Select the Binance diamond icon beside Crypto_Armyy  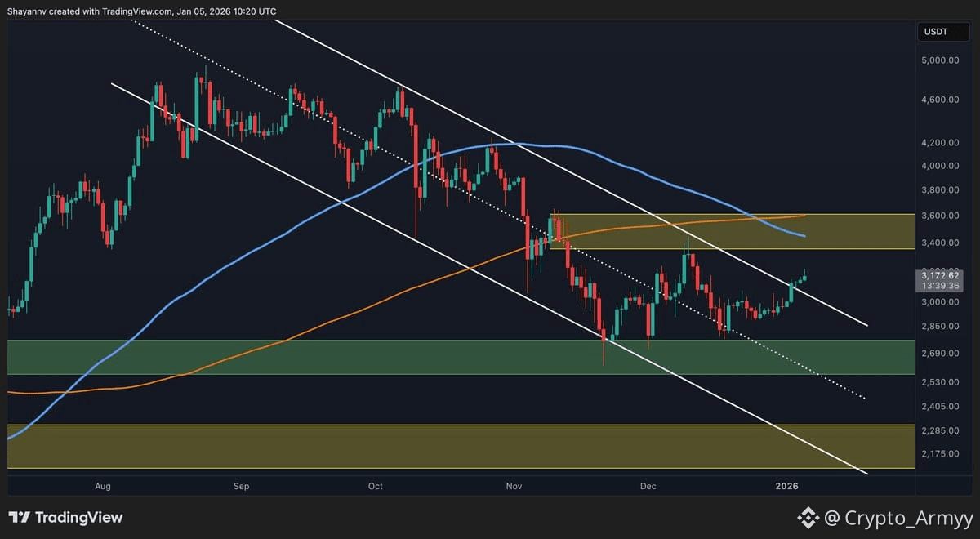coord(808,517)
